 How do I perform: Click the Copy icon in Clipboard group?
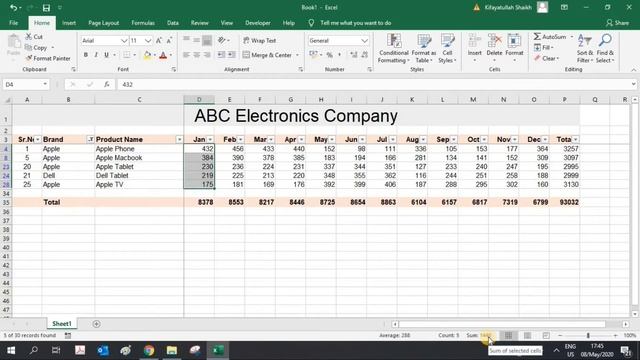click(29, 47)
